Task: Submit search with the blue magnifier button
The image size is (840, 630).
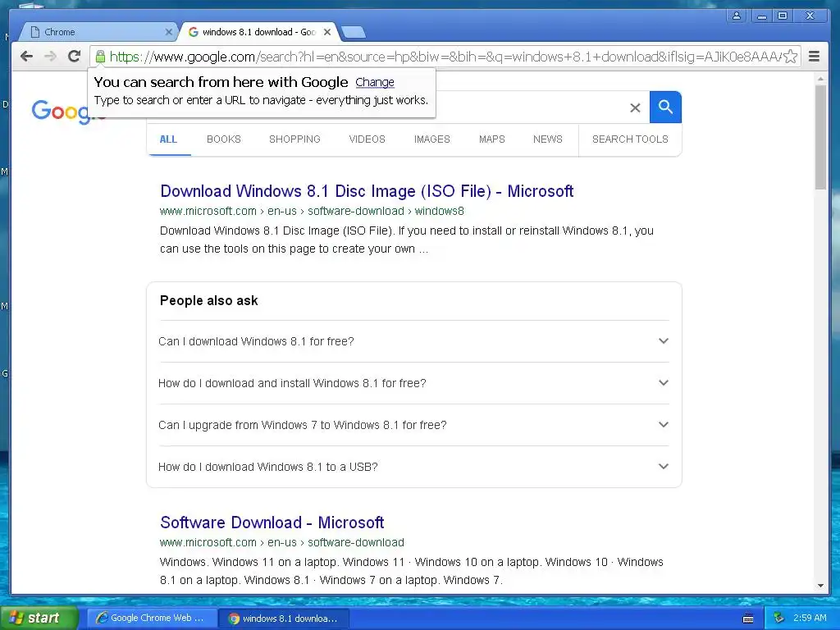Action: click(x=665, y=107)
